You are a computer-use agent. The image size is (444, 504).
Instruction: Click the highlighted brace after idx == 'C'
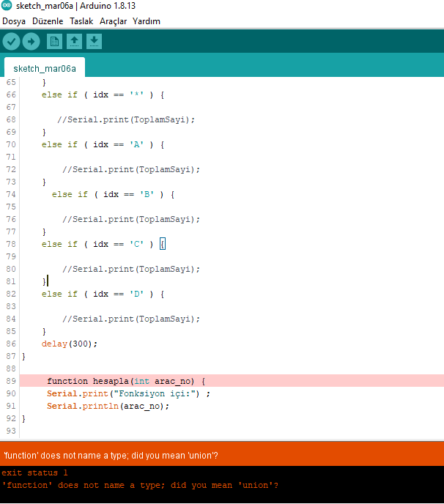pos(163,244)
